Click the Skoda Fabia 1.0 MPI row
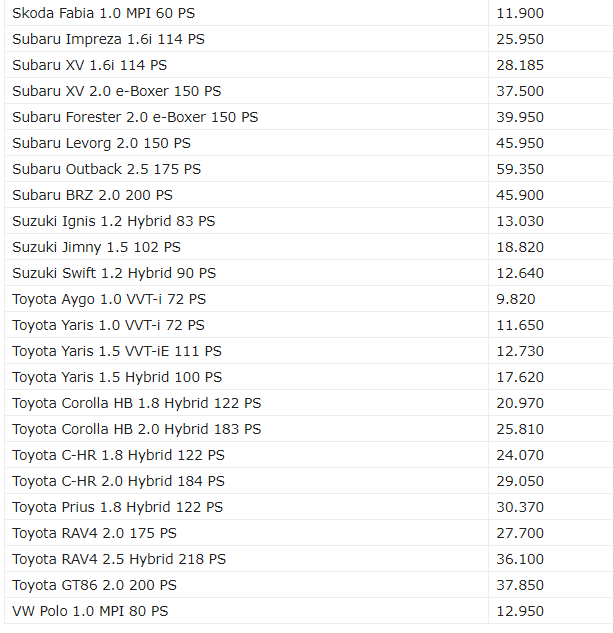 click(x=309, y=13)
